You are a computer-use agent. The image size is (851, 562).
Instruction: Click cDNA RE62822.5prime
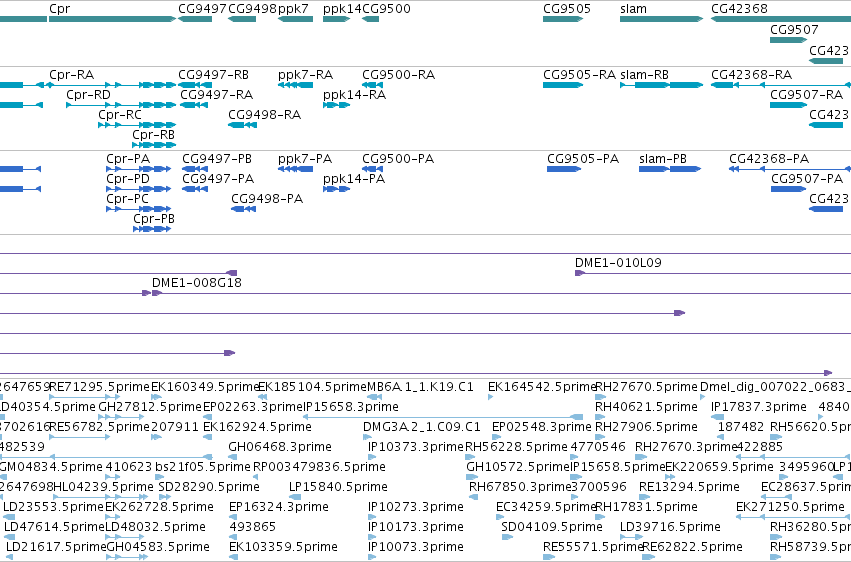coord(648,557)
